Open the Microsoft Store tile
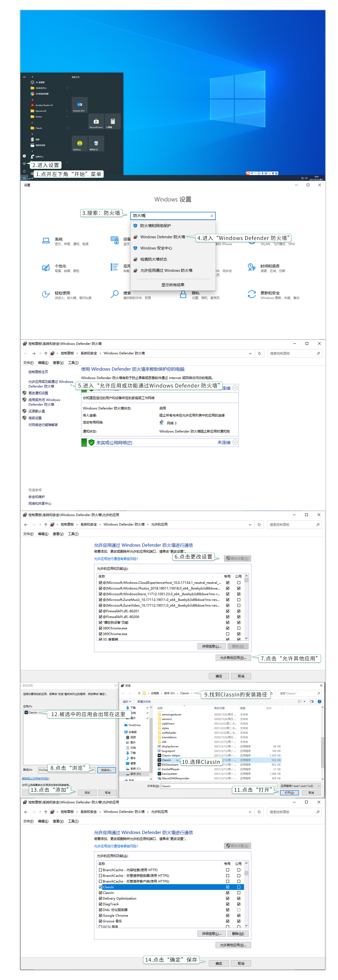 pyautogui.click(x=96, y=122)
